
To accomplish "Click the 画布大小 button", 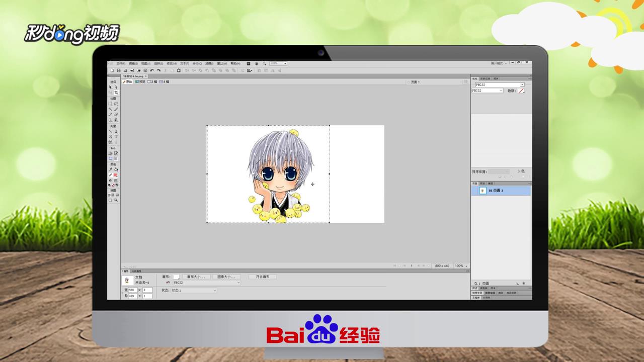I will [196, 277].
